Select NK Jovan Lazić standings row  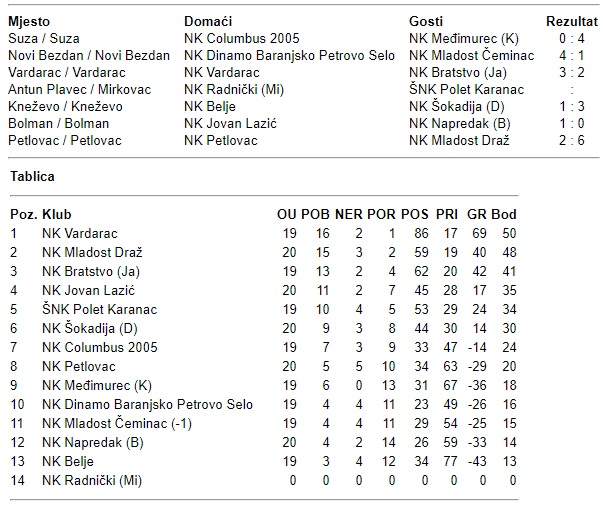[264, 290]
